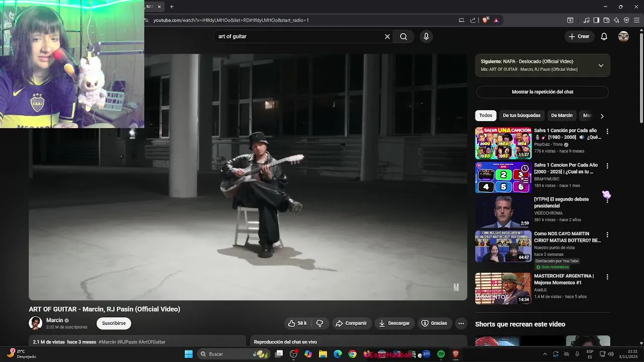This screenshot has height=362, width=644.
Task: Click the search magnifier button
Action: 404,36
